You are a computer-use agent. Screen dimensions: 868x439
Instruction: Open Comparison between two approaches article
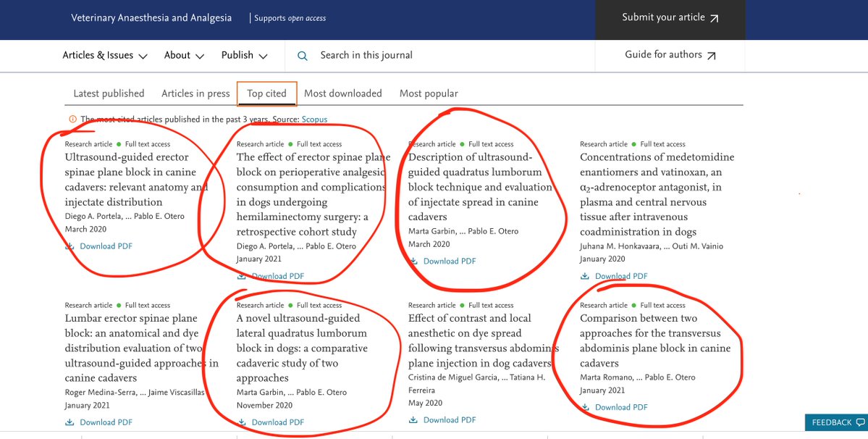point(655,340)
